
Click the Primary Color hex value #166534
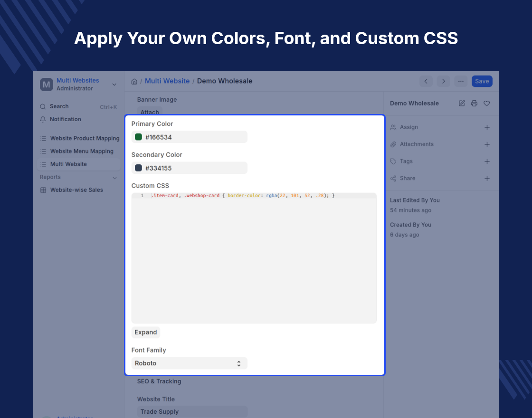tap(159, 137)
